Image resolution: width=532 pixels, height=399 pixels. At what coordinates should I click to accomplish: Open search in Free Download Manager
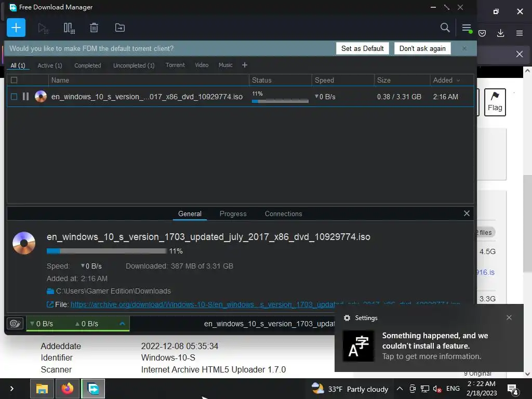pos(445,28)
